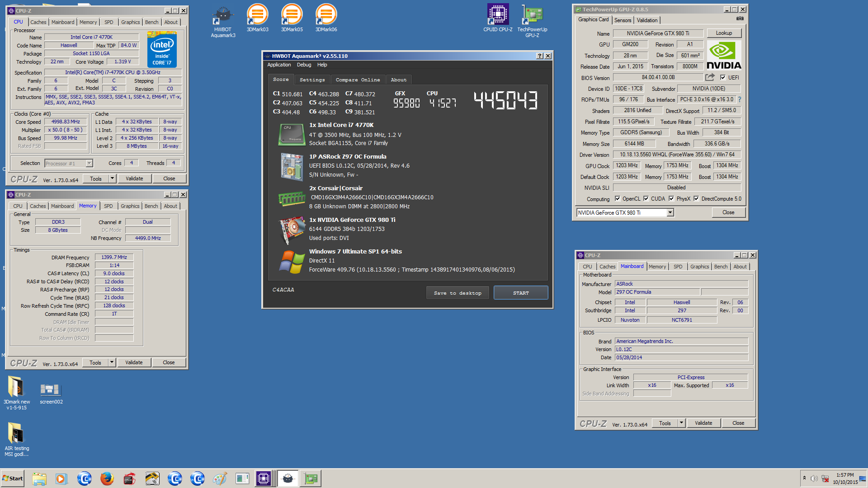Screen dimensions: 868x488
Task: Select the 'AIR testing MSI godl…' desktop folder
Action: pyautogui.click(x=16, y=439)
